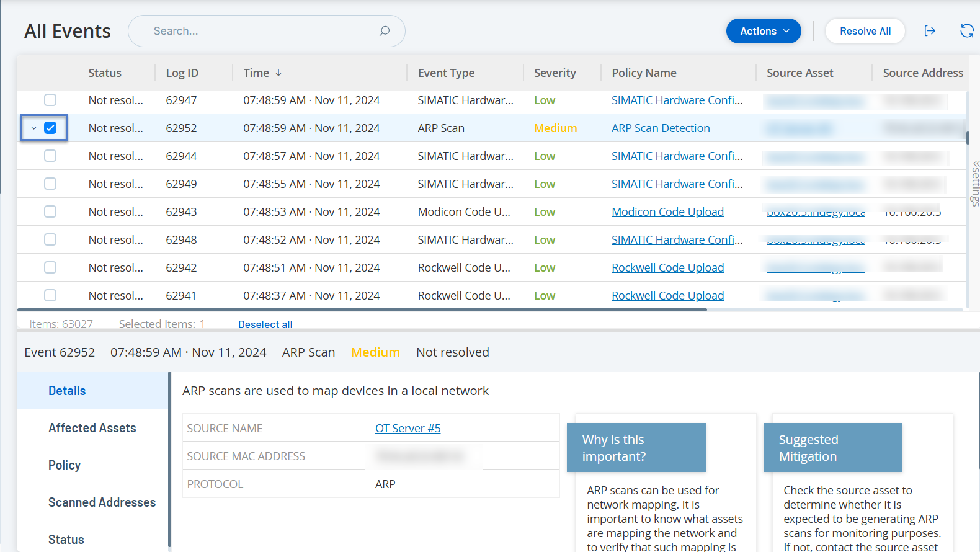Viewport: 980px width, 552px height.
Task: Expand the settings side panel
Action: [975, 182]
